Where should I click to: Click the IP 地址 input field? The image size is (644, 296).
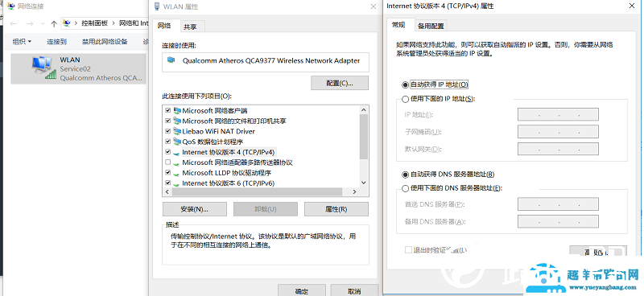click(x=558, y=114)
